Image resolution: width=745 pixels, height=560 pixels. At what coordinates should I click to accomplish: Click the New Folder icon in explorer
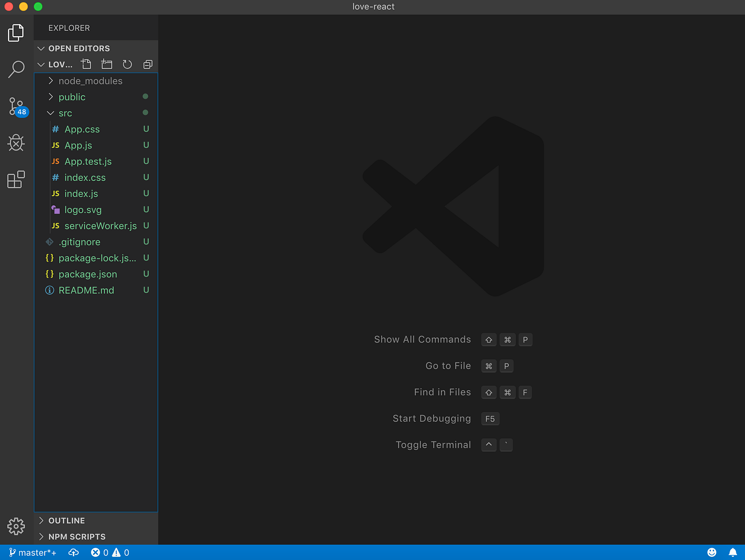pos(107,64)
